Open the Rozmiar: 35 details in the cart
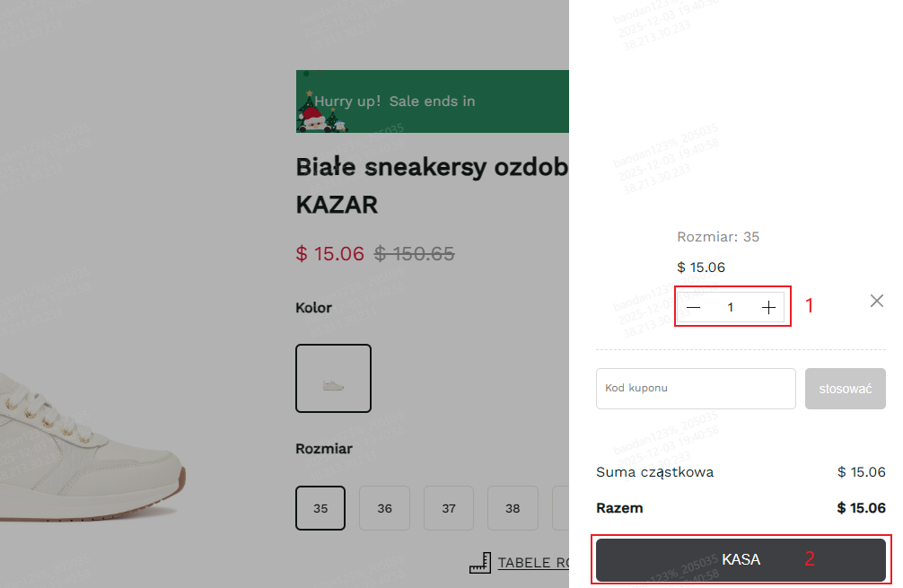The height and width of the screenshot is (588, 903). pyautogui.click(x=718, y=236)
